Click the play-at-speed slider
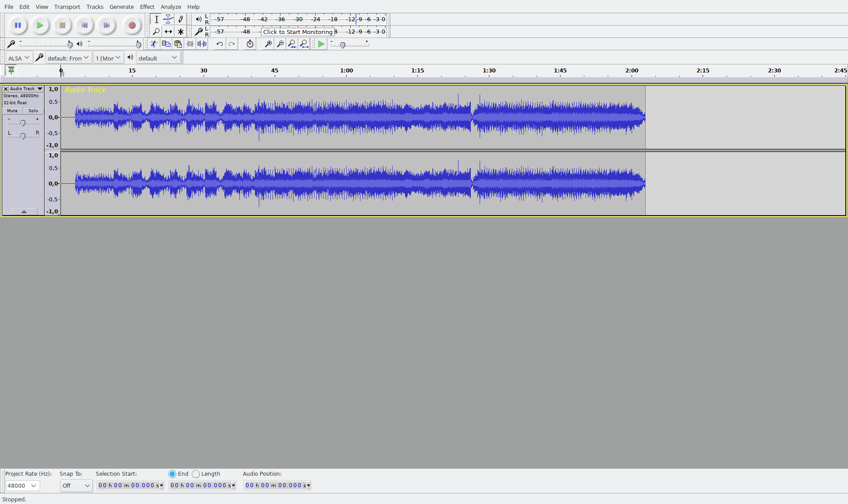Image resolution: width=848 pixels, height=504 pixels. point(349,44)
